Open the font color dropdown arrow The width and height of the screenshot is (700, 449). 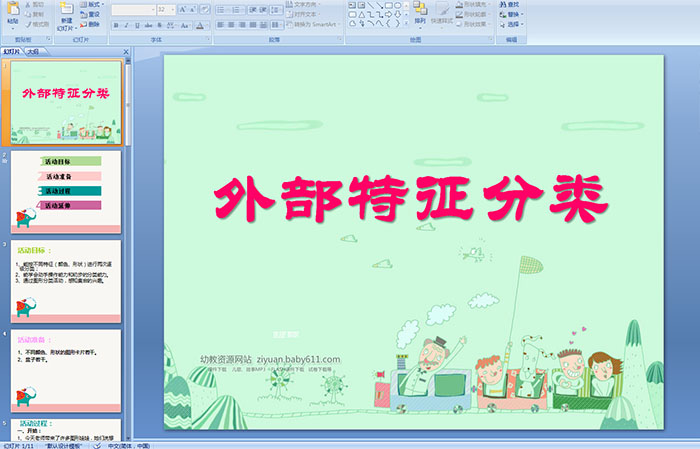208,26
